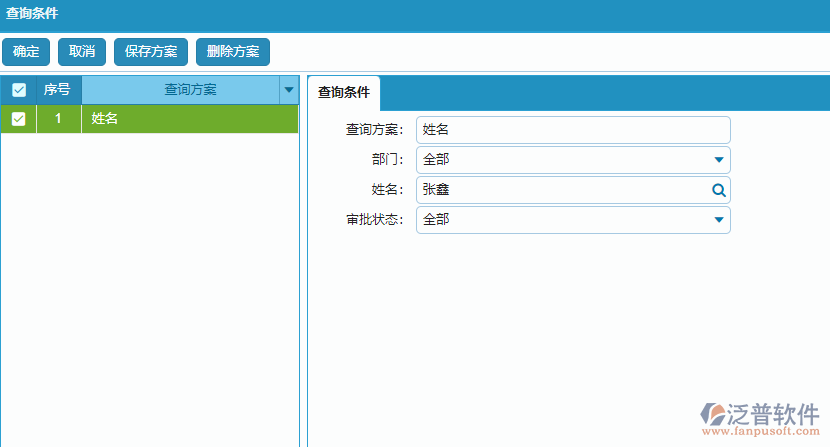Viewport: 830px width, 447px height.
Task: Click the 姓名 input containing 张鑫
Action: [x=560, y=190]
